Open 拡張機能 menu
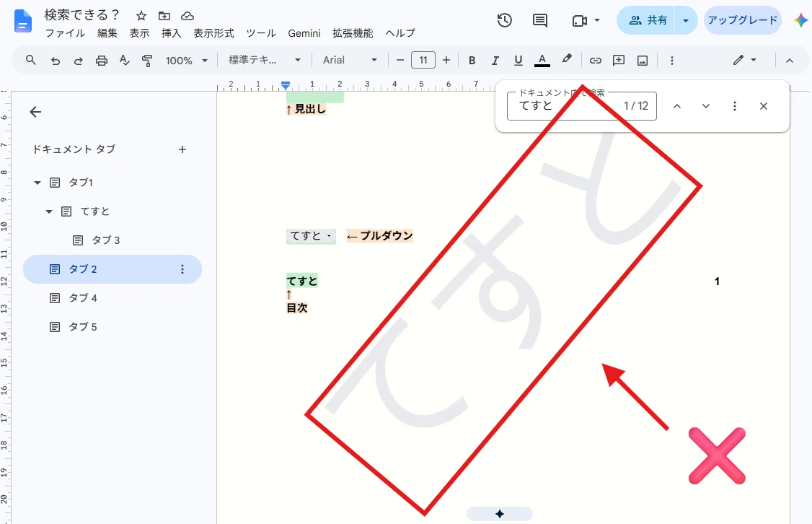 coord(353,33)
